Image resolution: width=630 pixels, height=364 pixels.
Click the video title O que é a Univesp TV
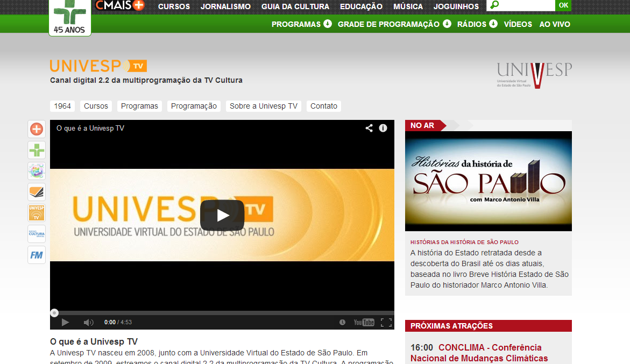coord(90,128)
